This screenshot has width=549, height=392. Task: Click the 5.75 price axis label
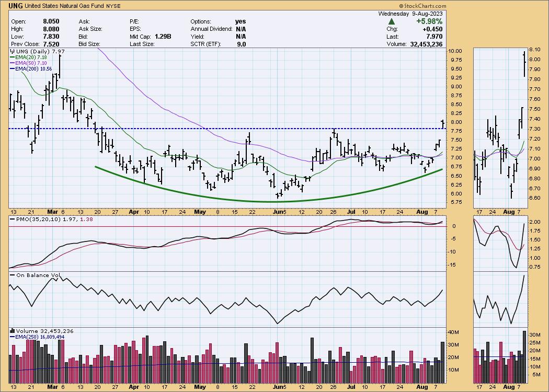(456, 202)
